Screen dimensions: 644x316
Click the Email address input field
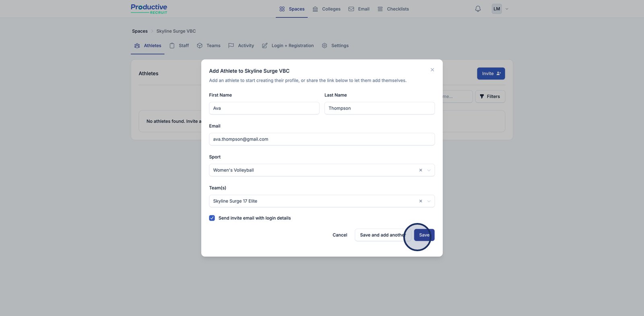coord(322,139)
